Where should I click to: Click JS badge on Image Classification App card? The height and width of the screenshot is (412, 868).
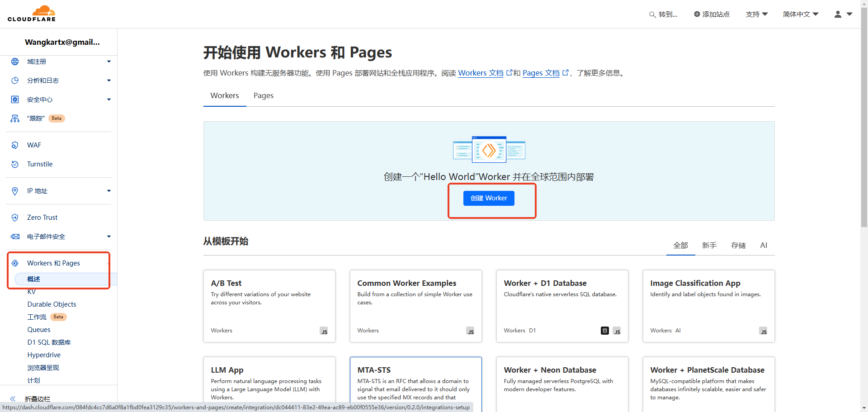763,331
